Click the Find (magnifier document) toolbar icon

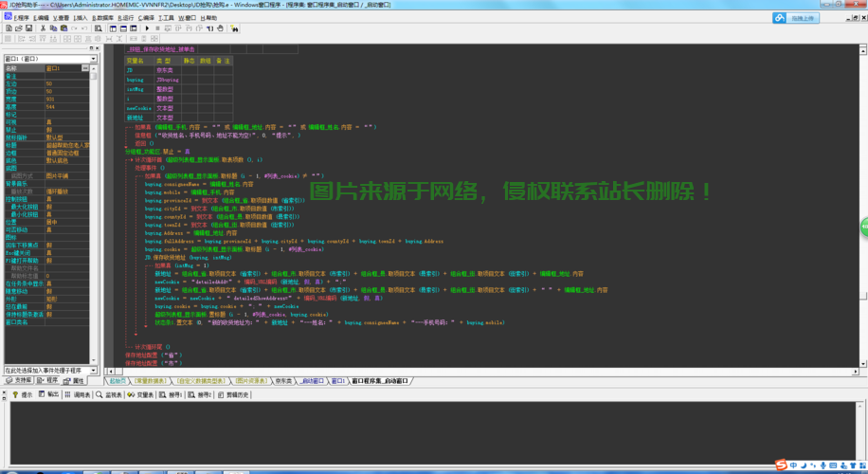coord(98,28)
